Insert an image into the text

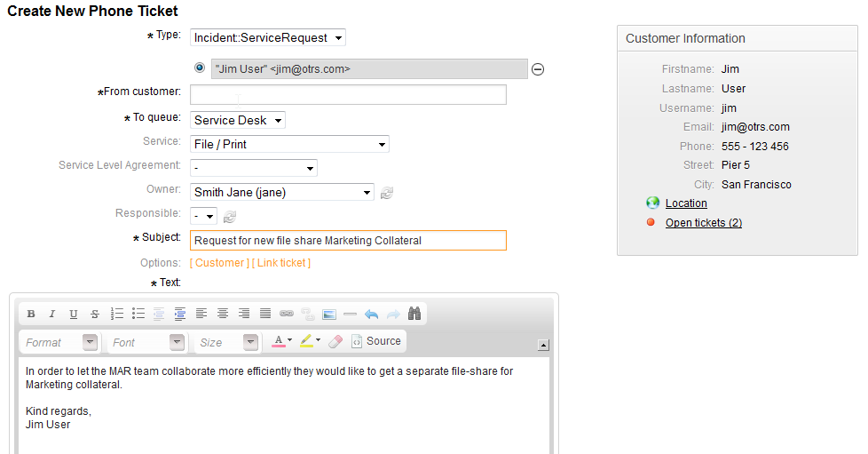(329, 314)
